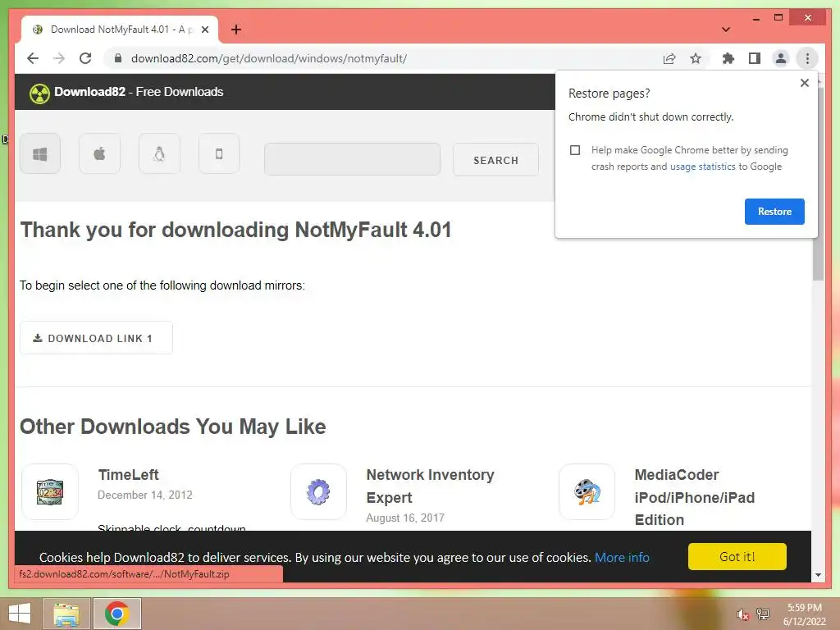
Task: Click the muted speaker tray icon
Action: (742, 614)
